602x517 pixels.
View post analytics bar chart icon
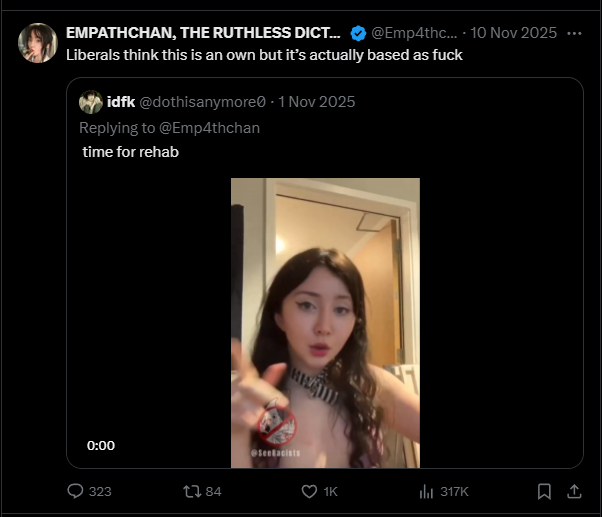pyautogui.click(x=426, y=491)
